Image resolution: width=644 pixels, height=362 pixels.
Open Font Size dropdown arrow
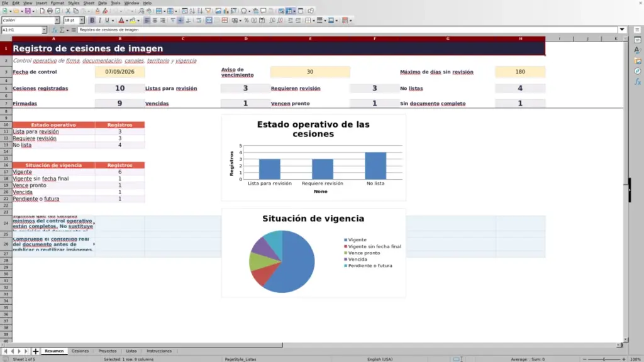[82, 21]
